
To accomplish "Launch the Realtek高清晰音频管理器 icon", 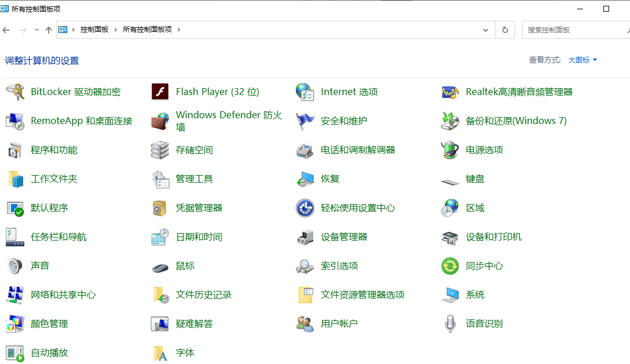I will point(450,92).
